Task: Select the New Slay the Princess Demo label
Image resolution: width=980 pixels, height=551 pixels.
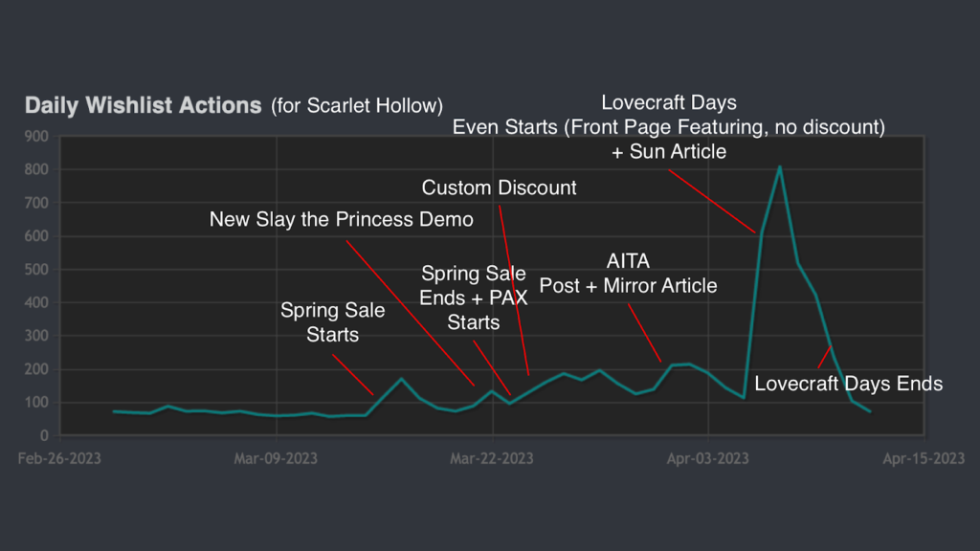Action: 342,220
